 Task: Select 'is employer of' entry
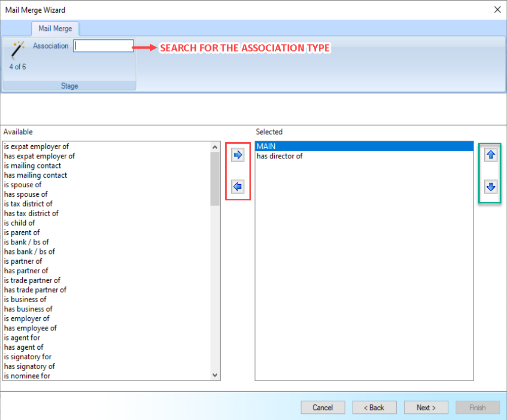(107, 318)
